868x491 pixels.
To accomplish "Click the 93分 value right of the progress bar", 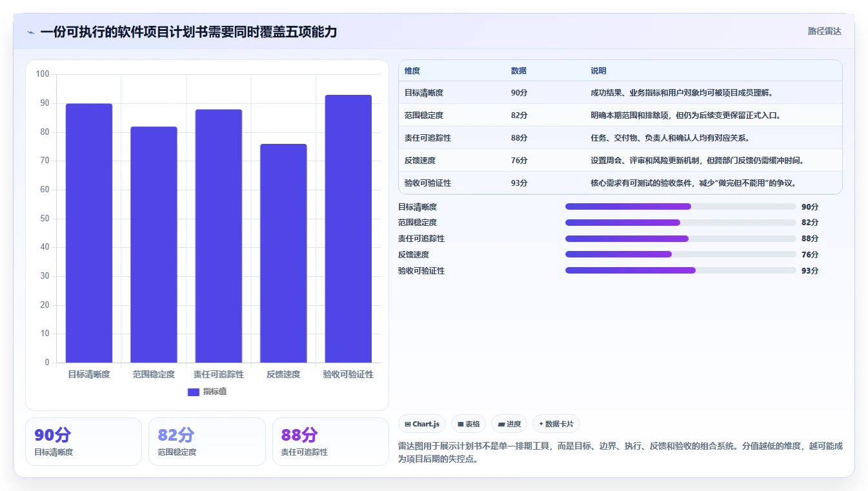I will pos(810,271).
